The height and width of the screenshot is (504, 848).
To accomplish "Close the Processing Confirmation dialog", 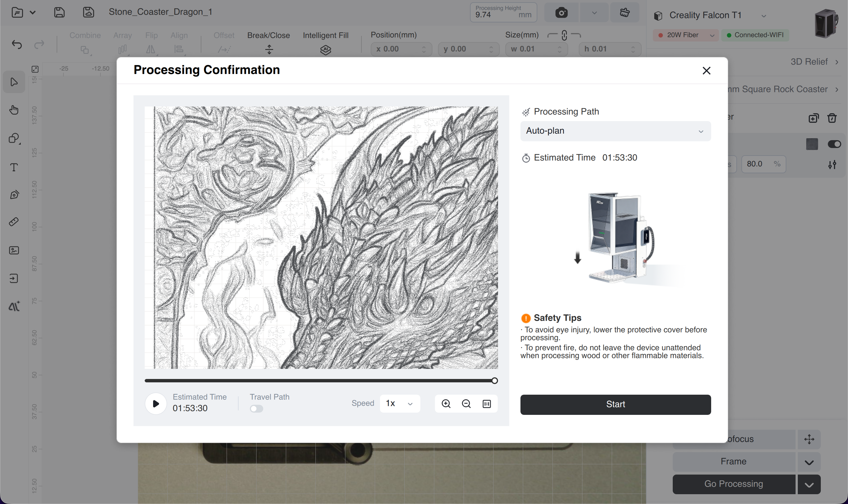I will [706, 71].
